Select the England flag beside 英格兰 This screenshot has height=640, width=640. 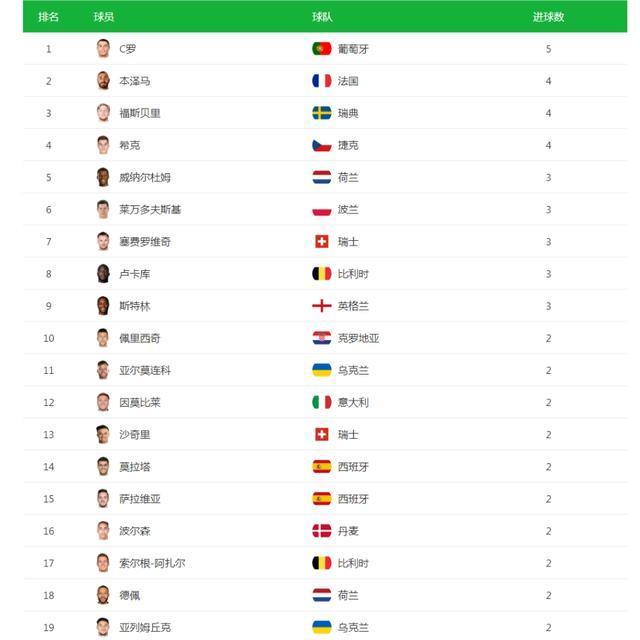point(322,306)
